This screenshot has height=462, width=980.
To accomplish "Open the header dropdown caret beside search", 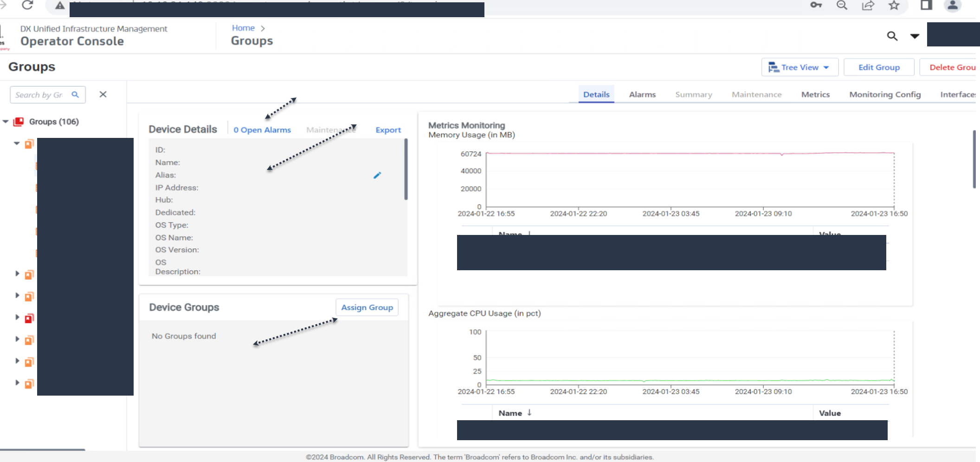I will tap(915, 36).
